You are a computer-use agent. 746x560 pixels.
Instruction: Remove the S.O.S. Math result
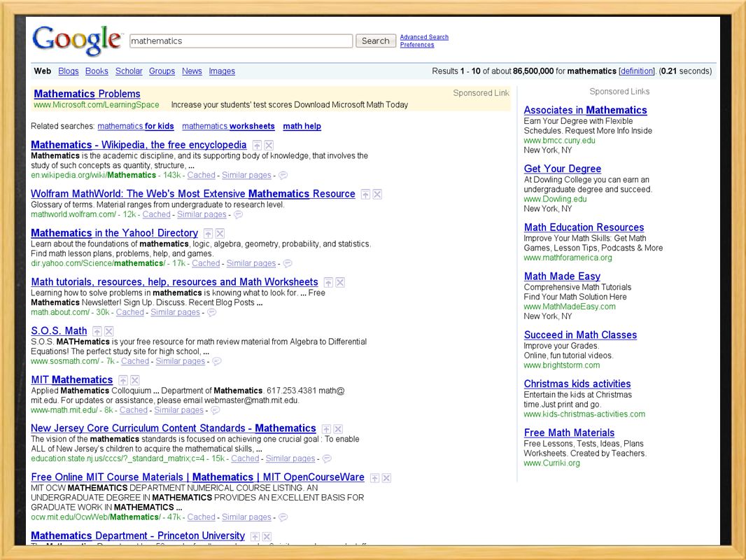109,332
